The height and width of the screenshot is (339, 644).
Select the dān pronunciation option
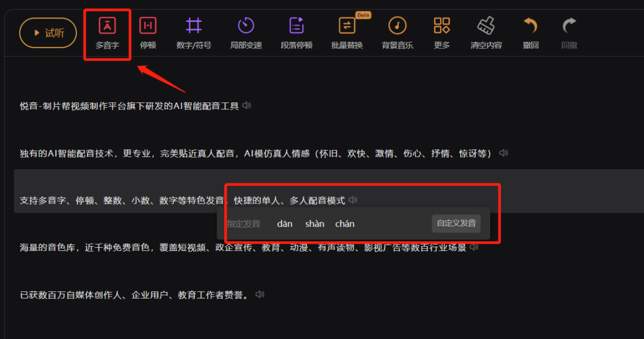[284, 223]
